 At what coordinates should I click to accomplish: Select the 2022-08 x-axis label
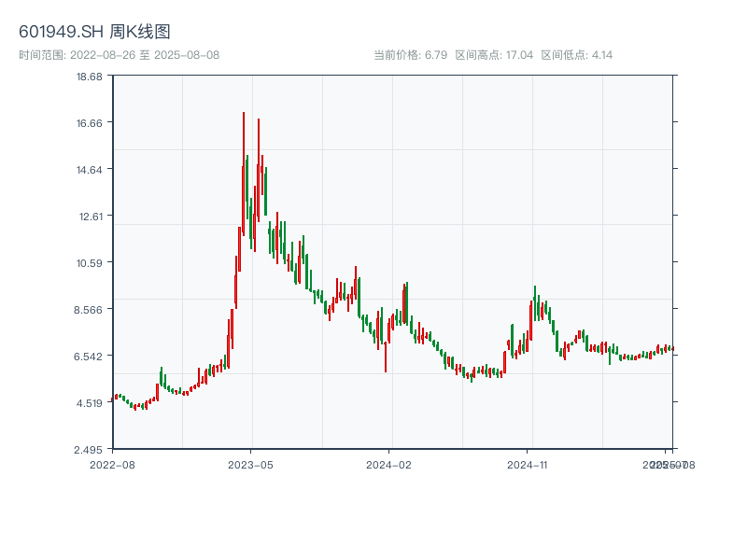pos(111,464)
